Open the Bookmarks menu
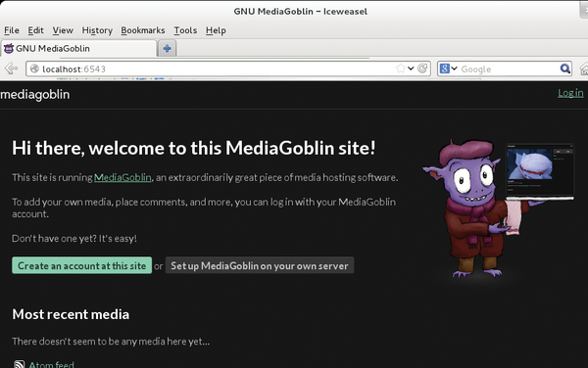The width and height of the screenshot is (588, 368). 143,30
